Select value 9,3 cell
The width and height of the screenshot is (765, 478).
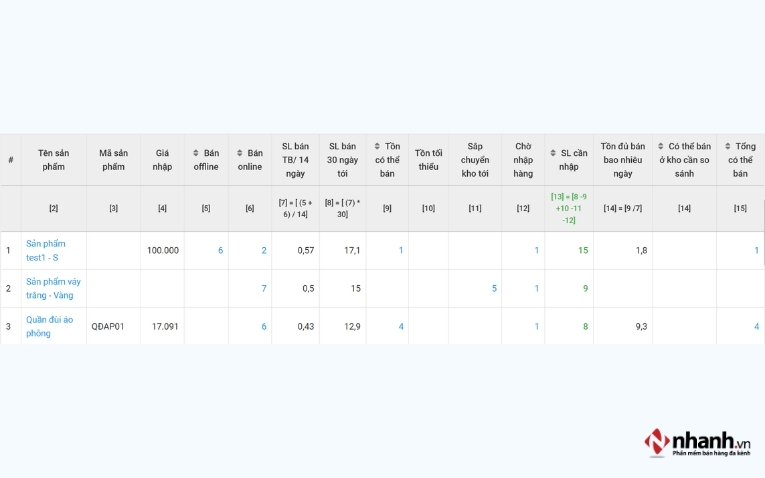coord(642,327)
